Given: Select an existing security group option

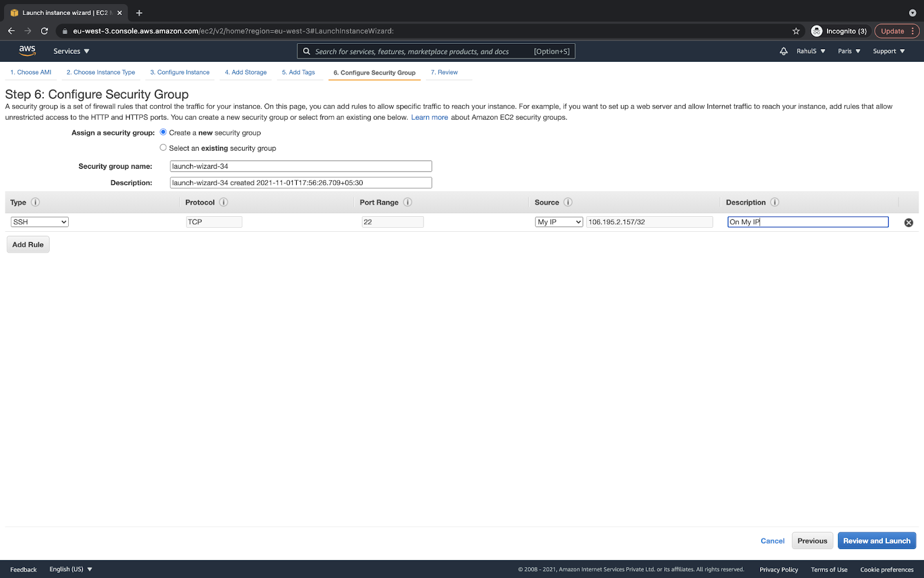Looking at the screenshot, I should point(163,148).
